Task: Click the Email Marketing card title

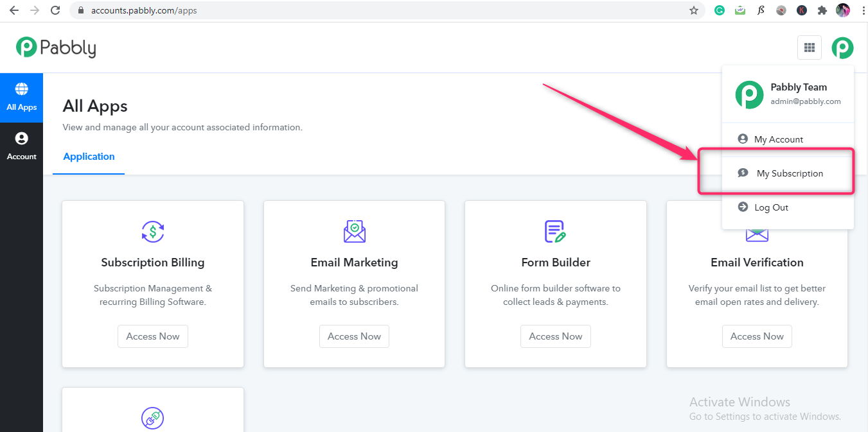Action: coord(354,263)
